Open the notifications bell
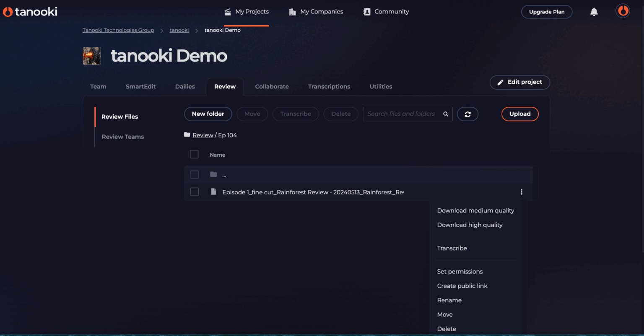 [594, 12]
